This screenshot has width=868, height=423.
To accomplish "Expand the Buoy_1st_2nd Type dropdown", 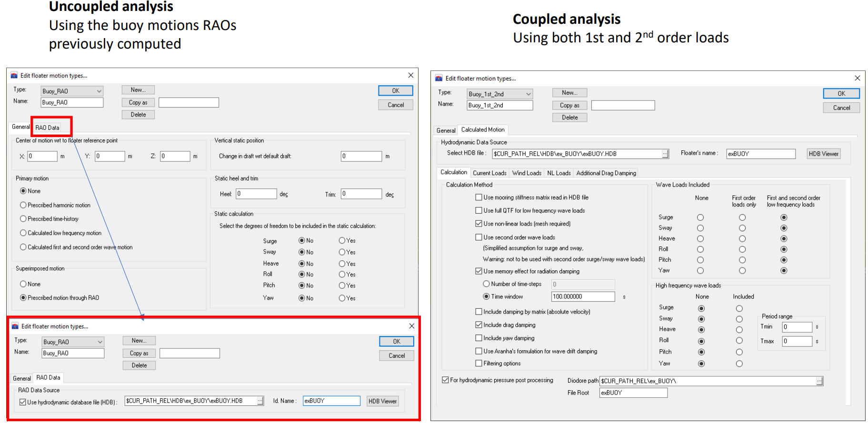I will pos(528,94).
